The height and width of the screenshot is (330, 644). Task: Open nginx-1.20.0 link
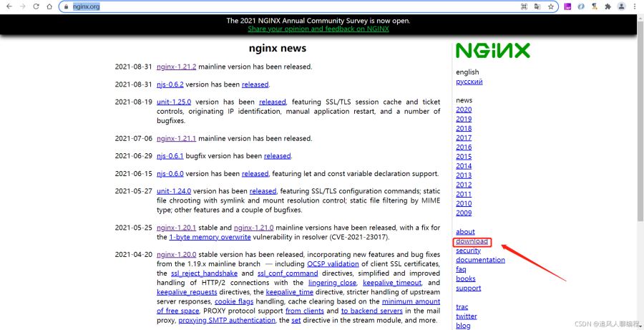(x=176, y=254)
